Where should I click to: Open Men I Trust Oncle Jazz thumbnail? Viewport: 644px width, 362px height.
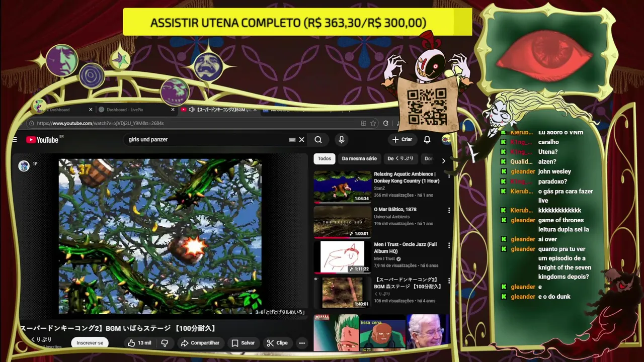[342, 257]
